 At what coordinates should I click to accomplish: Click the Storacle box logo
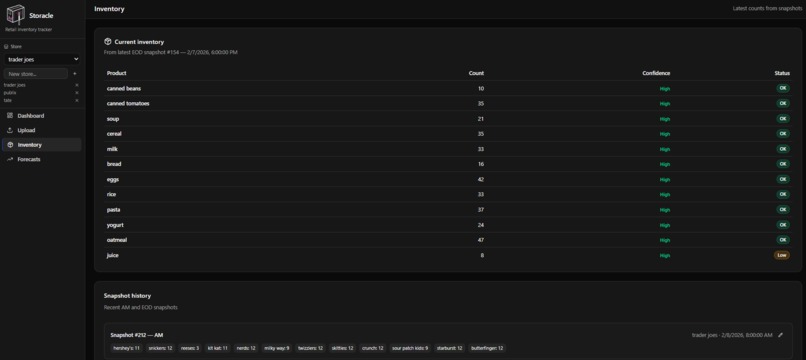[15, 15]
